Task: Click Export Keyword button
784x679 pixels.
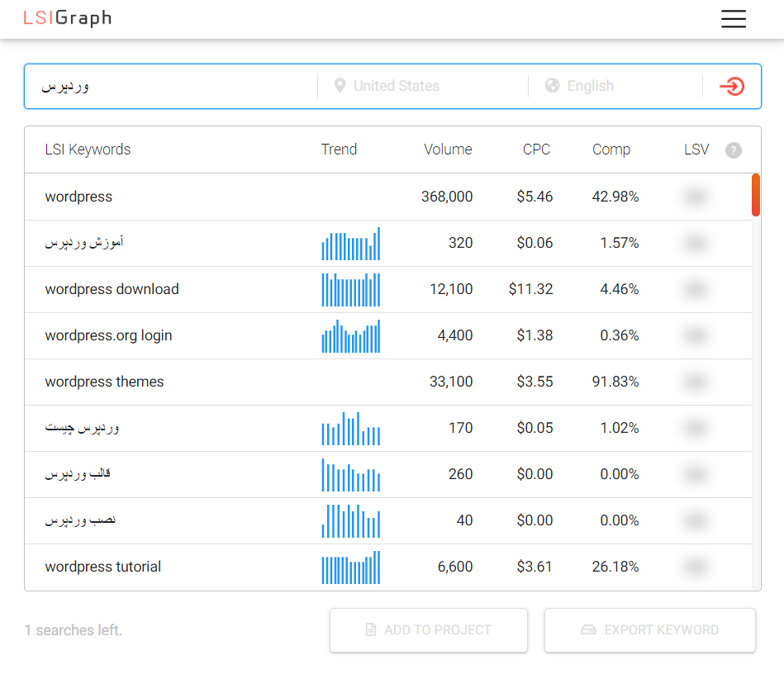Action: click(x=649, y=630)
